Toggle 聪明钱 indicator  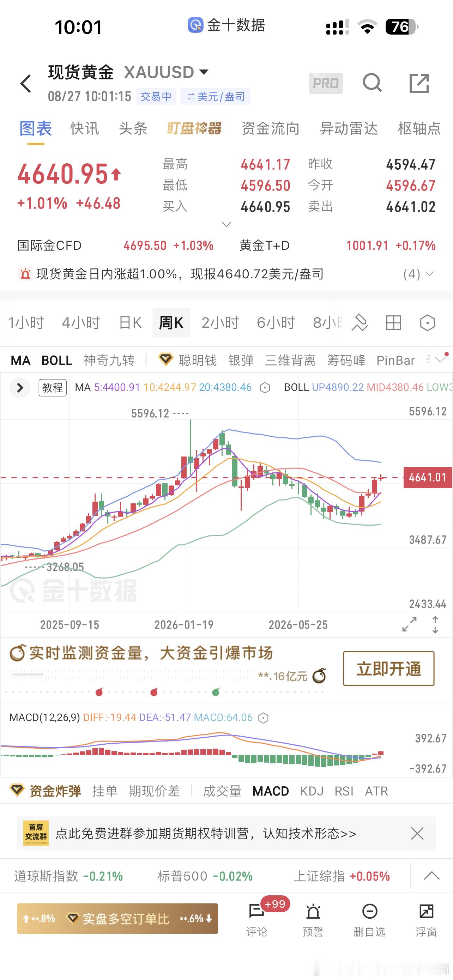(x=198, y=360)
